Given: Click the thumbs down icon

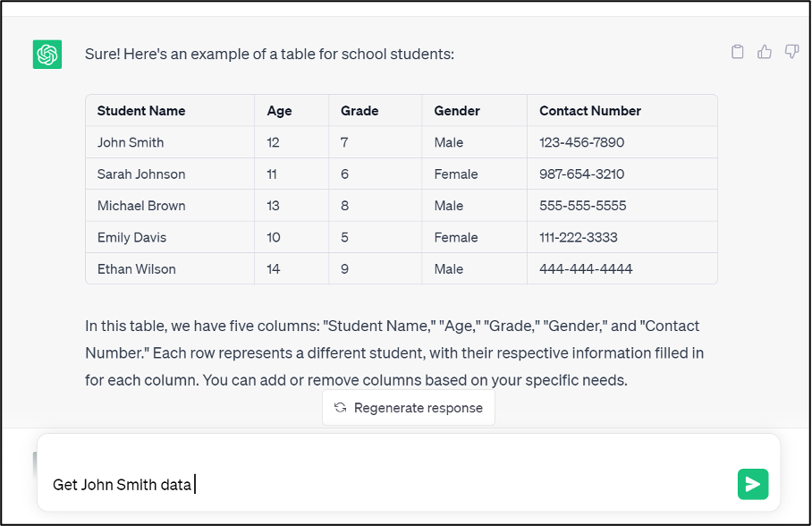Looking at the screenshot, I should point(791,52).
